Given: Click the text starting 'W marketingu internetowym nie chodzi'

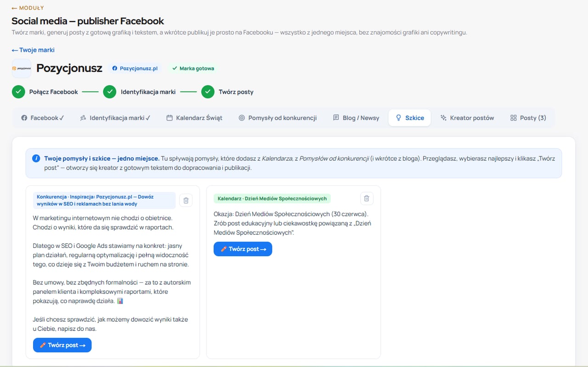Looking at the screenshot, I should (103, 223).
